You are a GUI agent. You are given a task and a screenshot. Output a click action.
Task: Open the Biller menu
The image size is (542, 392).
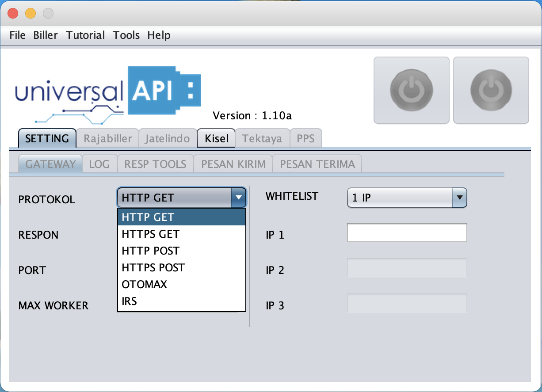tap(46, 35)
